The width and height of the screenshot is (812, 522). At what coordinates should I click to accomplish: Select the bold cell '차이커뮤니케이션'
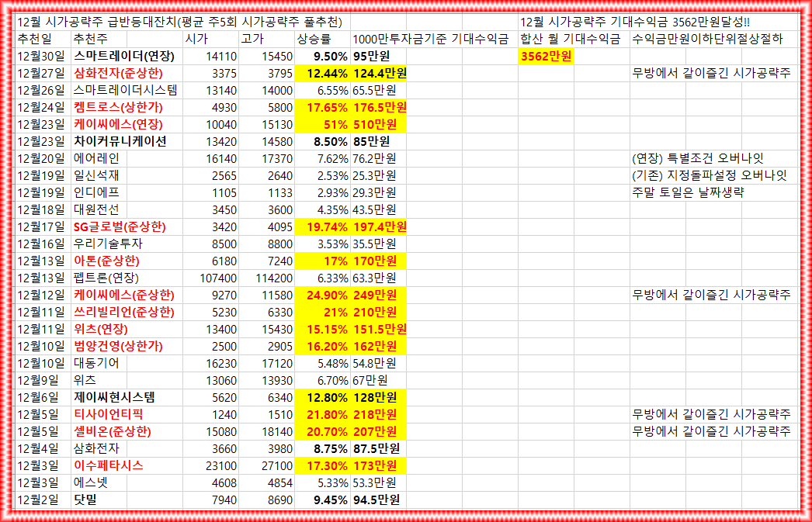click(120, 142)
